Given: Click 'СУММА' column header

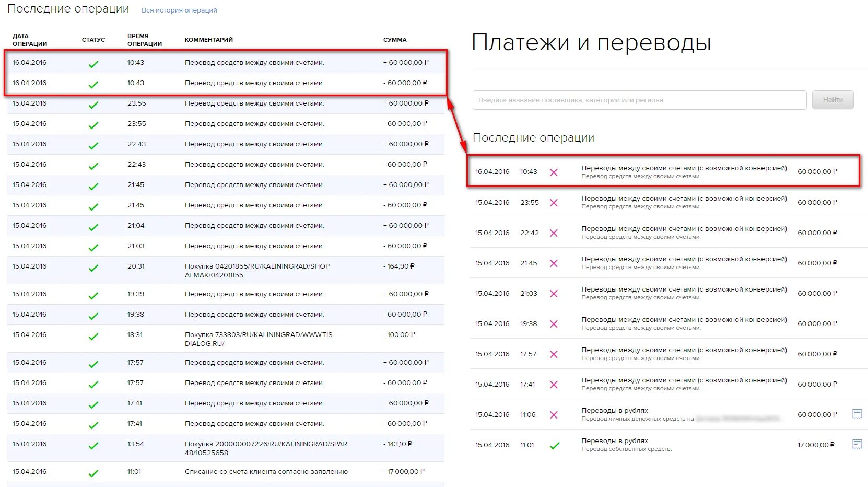Looking at the screenshot, I should (x=395, y=40).
